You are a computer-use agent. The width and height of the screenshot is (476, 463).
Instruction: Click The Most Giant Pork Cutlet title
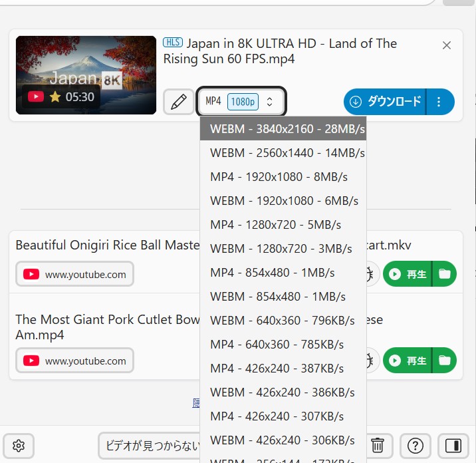[108, 327]
